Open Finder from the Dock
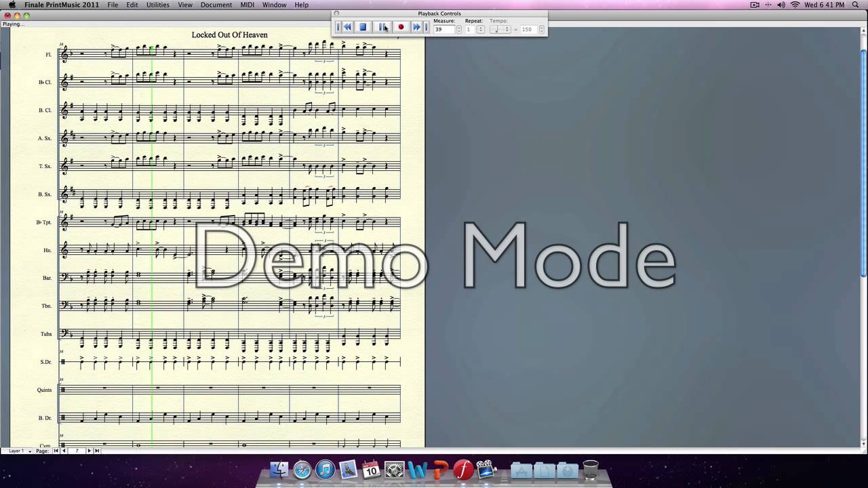Screen dimensions: 868x488 [x=279, y=469]
